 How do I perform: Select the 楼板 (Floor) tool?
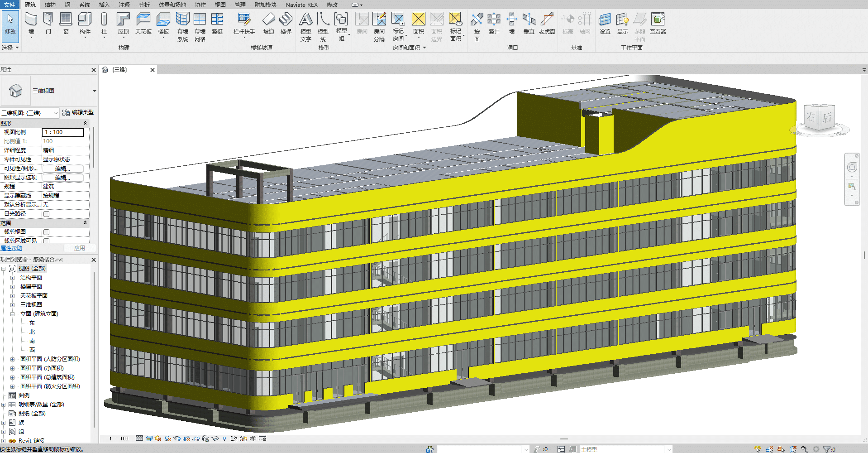(163, 24)
